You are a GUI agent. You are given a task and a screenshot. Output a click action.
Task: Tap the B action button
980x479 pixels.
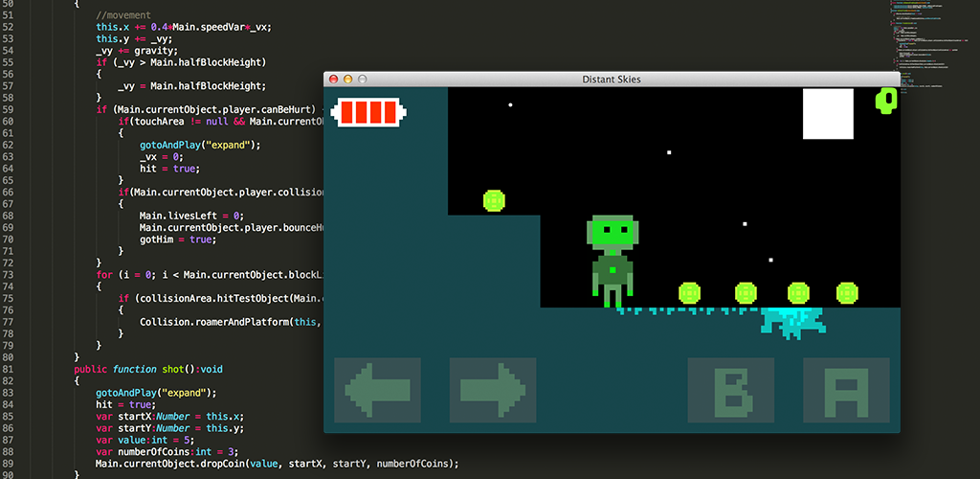pyautogui.click(x=731, y=390)
